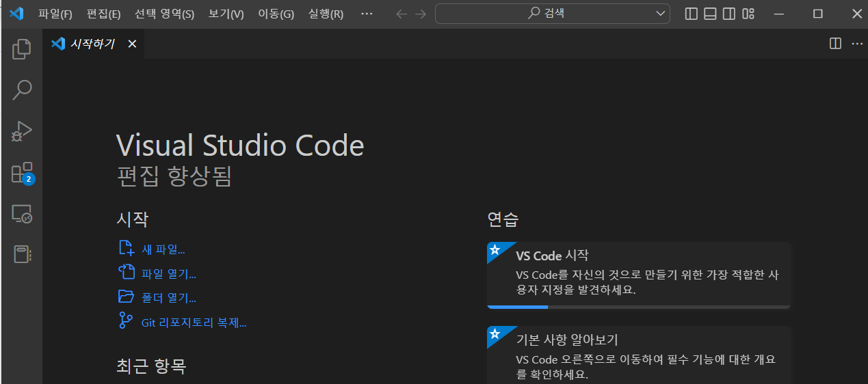Click the 연습 heading
Image resolution: width=868 pixels, height=384 pixels.
click(x=503, y=219)
